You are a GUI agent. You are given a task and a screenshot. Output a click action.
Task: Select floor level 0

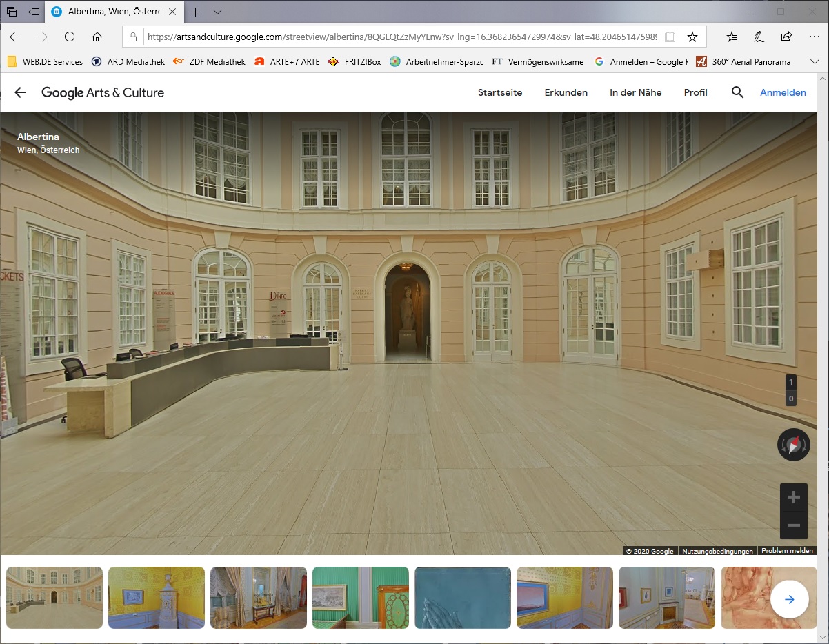[x=790, y=399]
